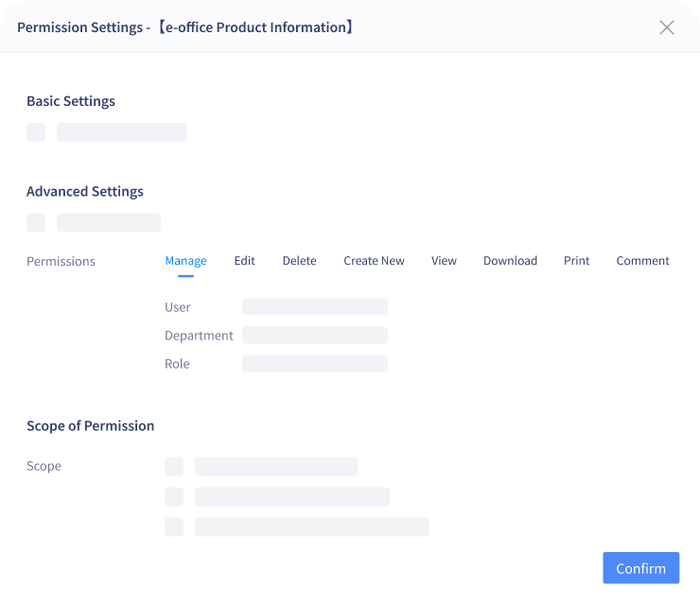
Task: Switch to the View permissions tab
Action: tap(444, 261)
